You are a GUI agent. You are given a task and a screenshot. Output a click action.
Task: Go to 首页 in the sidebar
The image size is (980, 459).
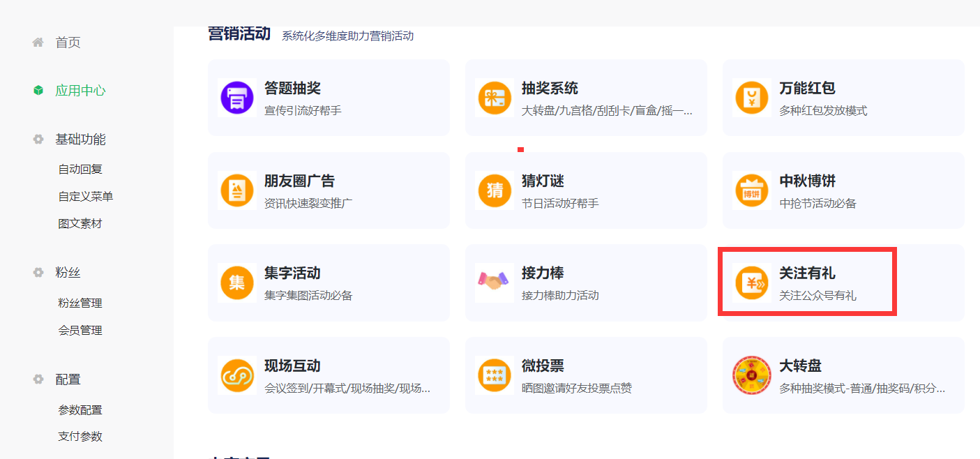click(x=68, y=43)
